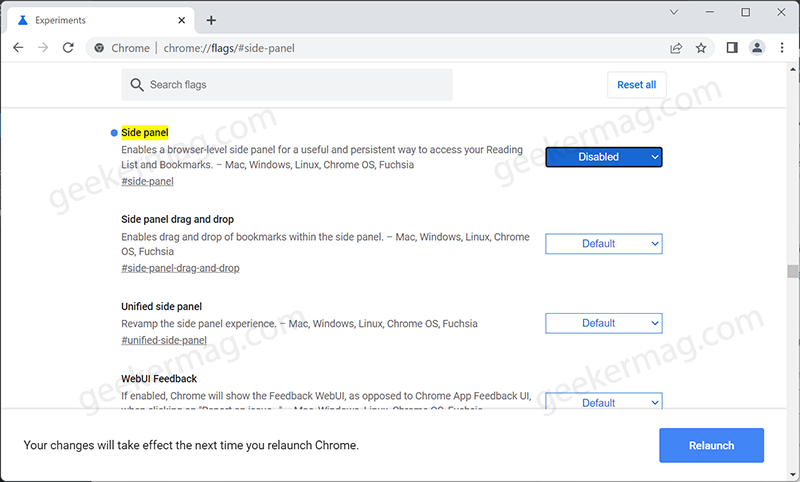Select the Experiments tab
Viewport: 800px width, 482px height.
click(x=101, y=20)
